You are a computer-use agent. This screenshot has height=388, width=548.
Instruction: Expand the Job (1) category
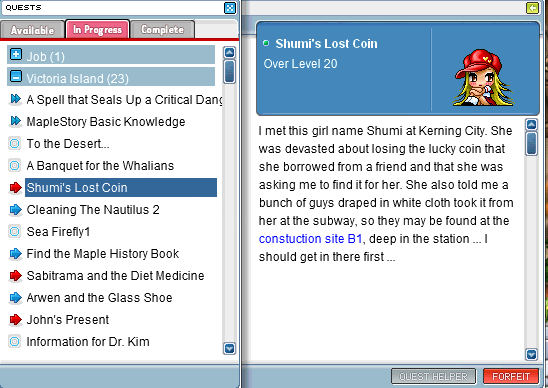coord(16,55)
